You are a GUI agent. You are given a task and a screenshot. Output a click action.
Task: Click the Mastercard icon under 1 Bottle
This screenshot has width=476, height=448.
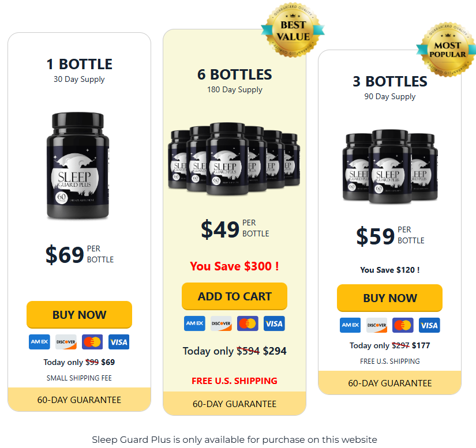click(92, 342)
